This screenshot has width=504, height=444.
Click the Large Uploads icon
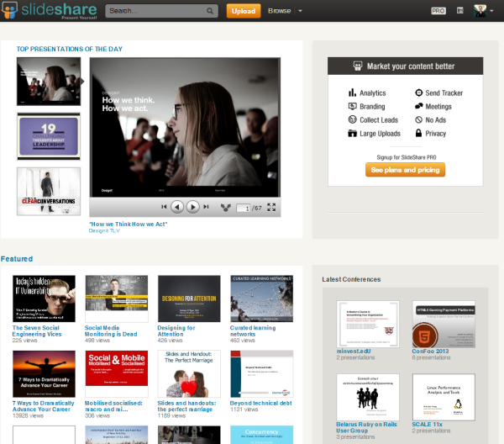[x=352, y=133]
